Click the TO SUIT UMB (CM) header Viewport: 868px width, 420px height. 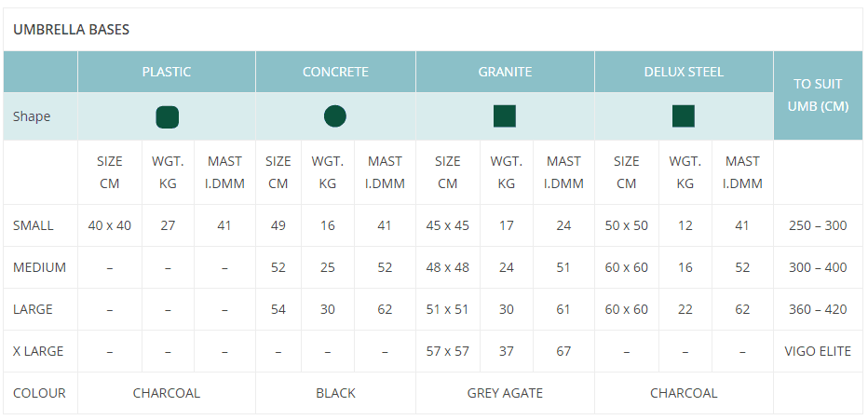click(x=817, y=95)
